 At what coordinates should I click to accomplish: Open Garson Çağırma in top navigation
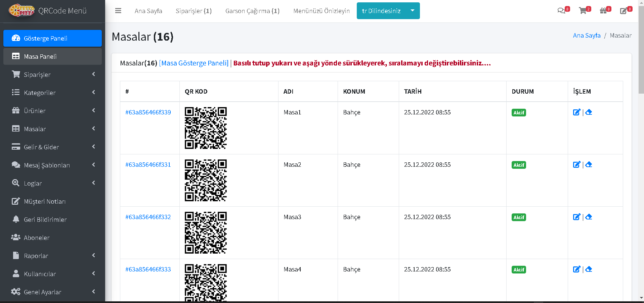point(252,11)
